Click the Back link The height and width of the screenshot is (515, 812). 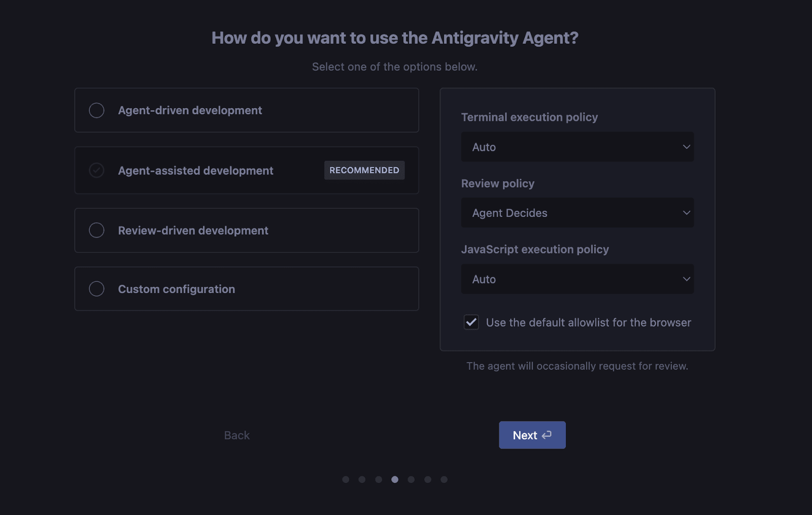pos(236,435)
